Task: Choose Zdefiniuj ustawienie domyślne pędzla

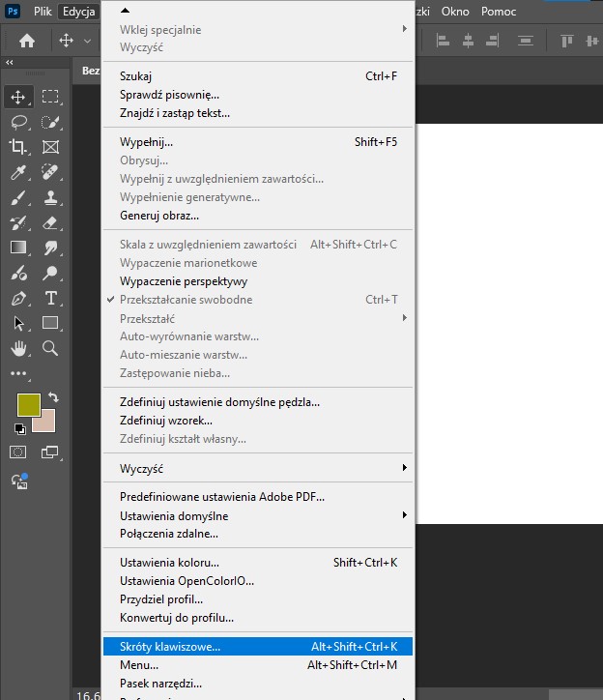Action: [x=258, y=402]
